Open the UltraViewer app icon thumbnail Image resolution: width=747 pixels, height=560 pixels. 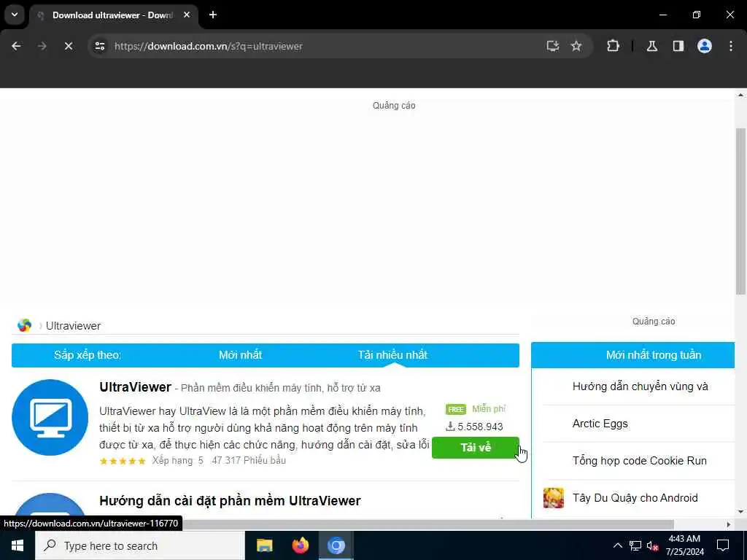tap(50, 418)
